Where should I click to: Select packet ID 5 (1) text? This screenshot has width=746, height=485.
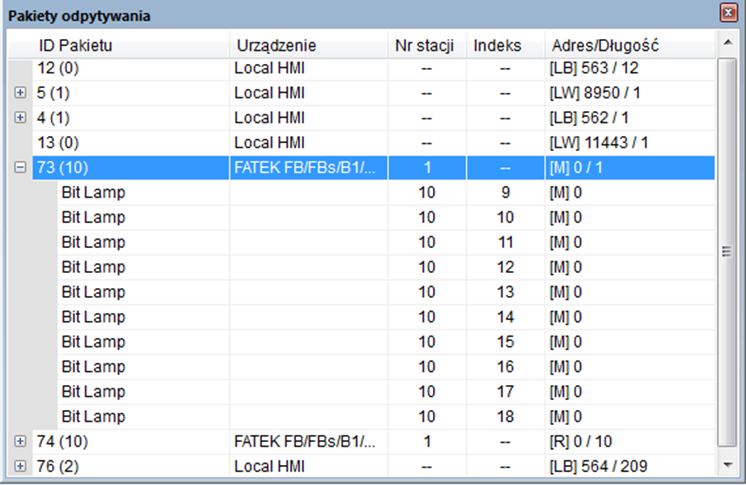point(53,93)
